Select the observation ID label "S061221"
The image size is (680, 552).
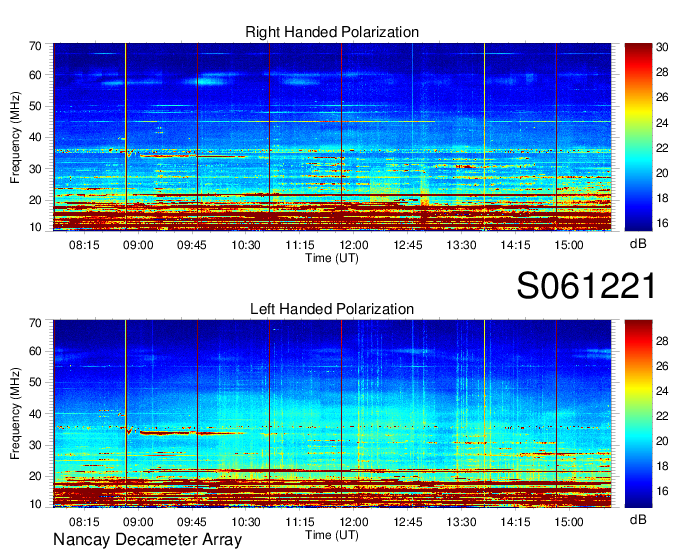(x=586, y=286)
